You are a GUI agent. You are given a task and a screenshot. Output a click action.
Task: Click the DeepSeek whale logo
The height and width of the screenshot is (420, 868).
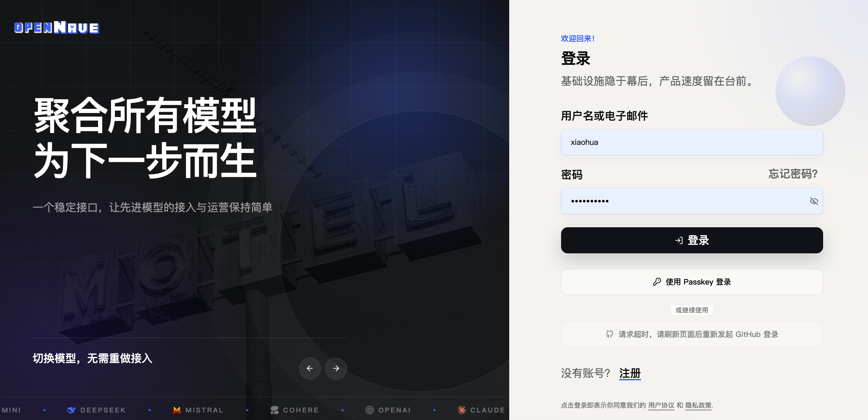(x=72, y=410)
